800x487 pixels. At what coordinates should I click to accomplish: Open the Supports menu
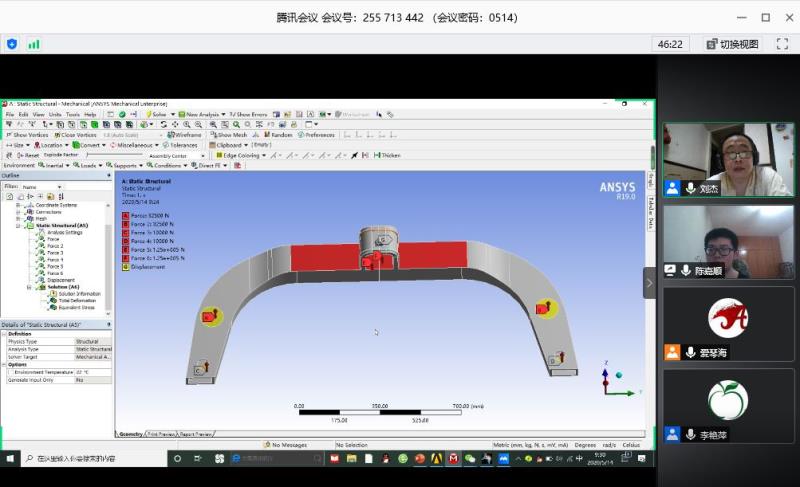tap(124, 165)
